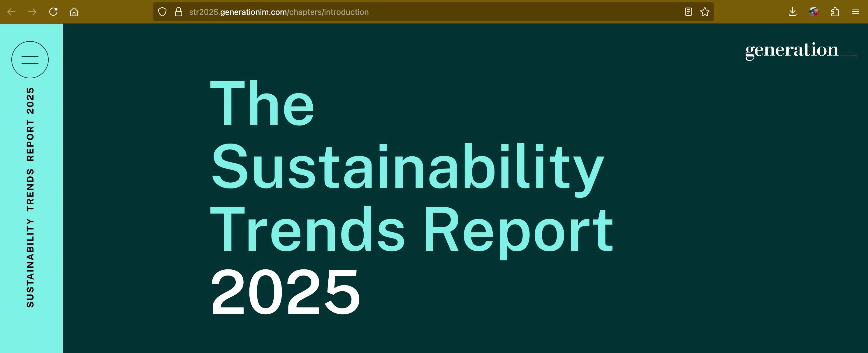The width and height of the screenshot is (868, 353).
Task: Click the word 'Sustainability' in the headline
Action: click(407, 167)
